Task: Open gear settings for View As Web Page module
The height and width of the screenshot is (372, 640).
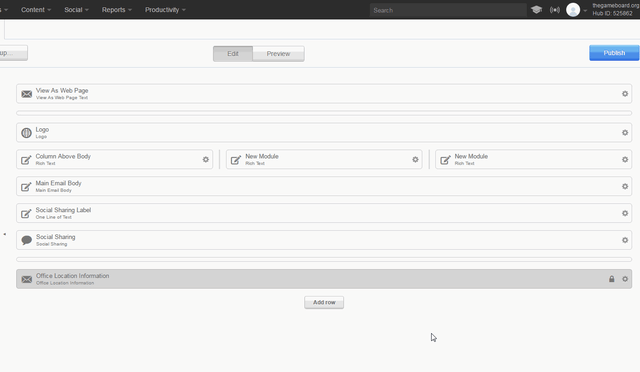Action: [x=625, y=94]
